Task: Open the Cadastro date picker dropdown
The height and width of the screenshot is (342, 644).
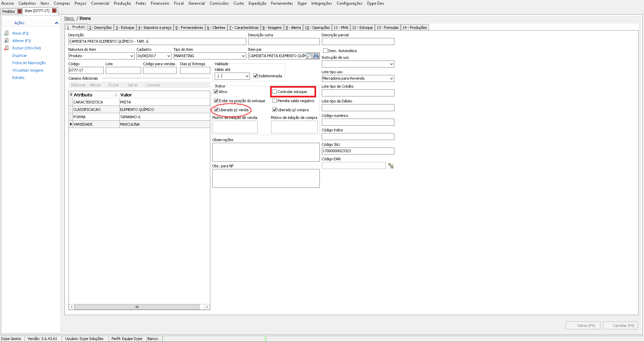Action: 169,56
